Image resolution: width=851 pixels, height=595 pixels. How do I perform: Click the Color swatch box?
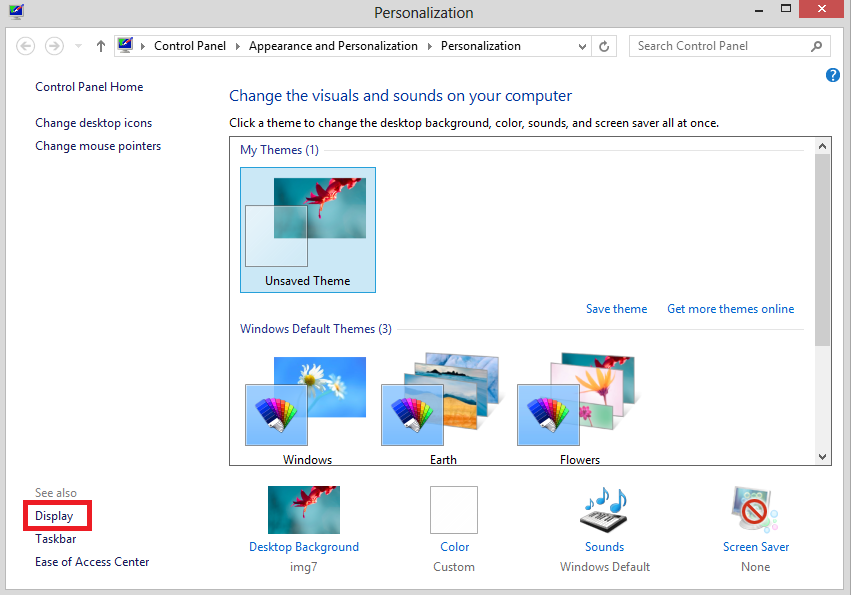pos(454,510)
